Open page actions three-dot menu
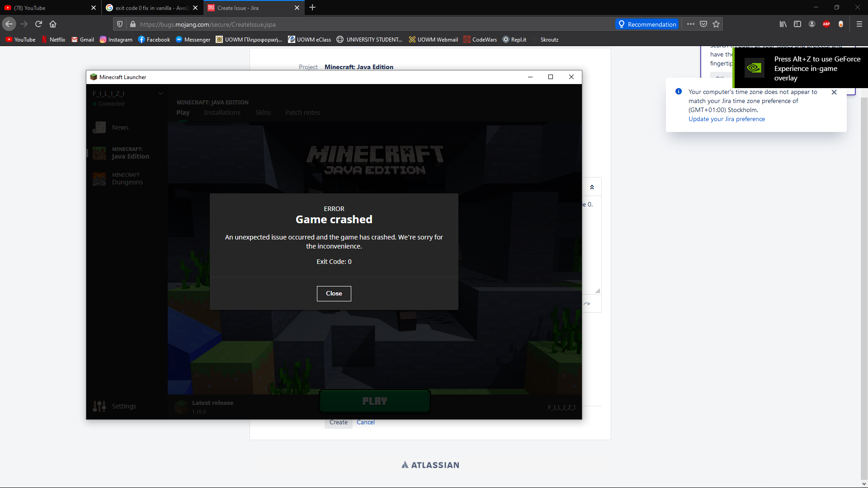868x488 pixels. [691, 24]
